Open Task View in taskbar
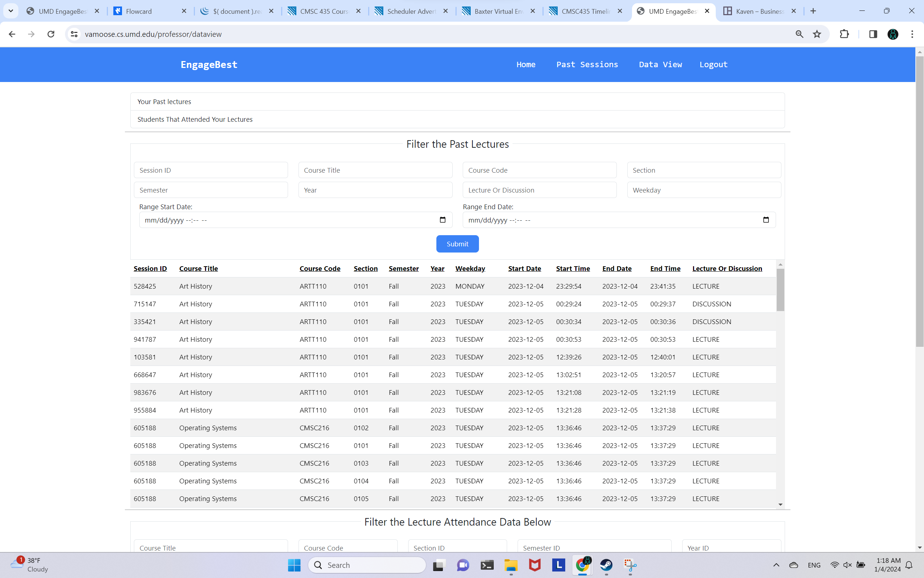The width and height of the screenshot is (924, 578). (439, 565)
